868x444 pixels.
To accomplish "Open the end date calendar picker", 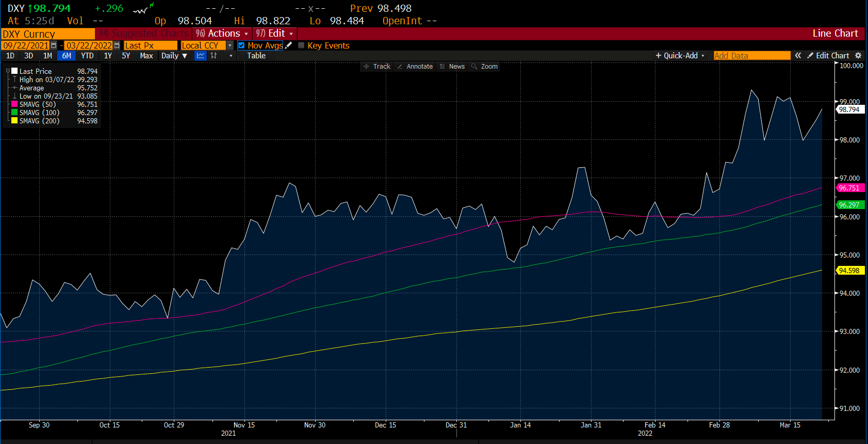I will pyautogui.click(x=117, y=45).
